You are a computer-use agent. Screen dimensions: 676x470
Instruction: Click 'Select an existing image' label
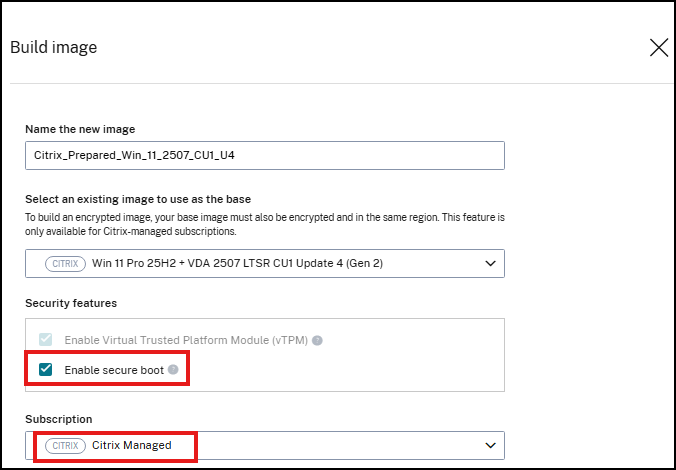pos(138,199)
